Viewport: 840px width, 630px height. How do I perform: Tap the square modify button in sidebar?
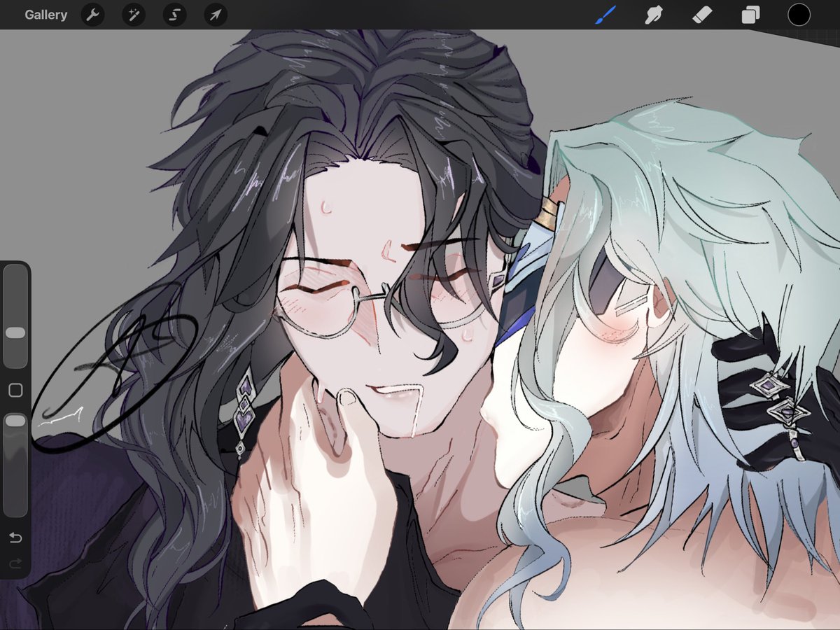tap(15, 391)
